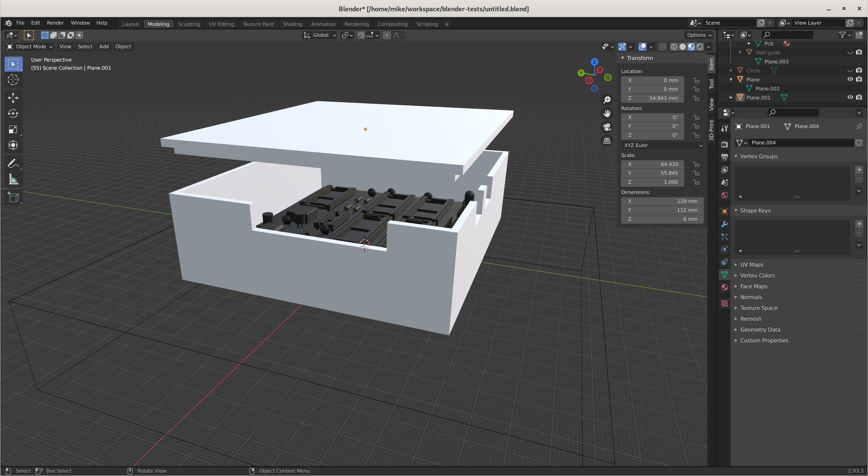Toggle the snapping magnet icon
Viewport: 868px width, 476px height.
tap(361, 35)
